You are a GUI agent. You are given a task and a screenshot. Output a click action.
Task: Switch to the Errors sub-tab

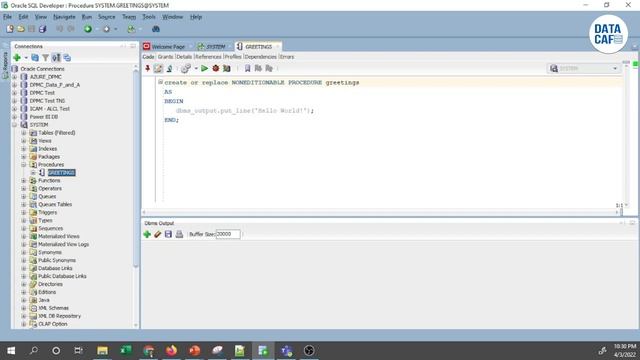tap(287, 57)
